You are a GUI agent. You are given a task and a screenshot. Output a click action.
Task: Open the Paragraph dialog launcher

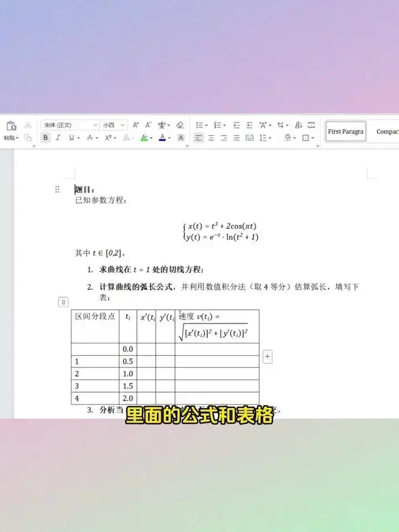click(x=318, y=146)
